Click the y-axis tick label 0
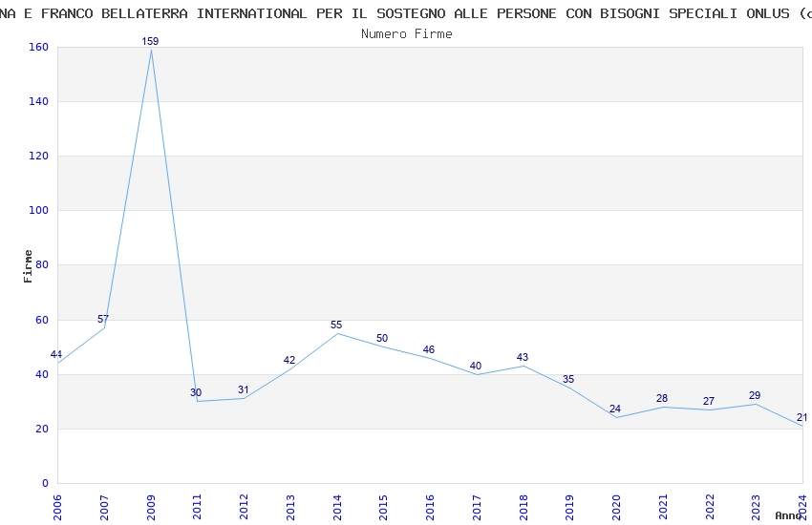The height and width of the screenshot is (525, 812). click(x=45, y=484)
